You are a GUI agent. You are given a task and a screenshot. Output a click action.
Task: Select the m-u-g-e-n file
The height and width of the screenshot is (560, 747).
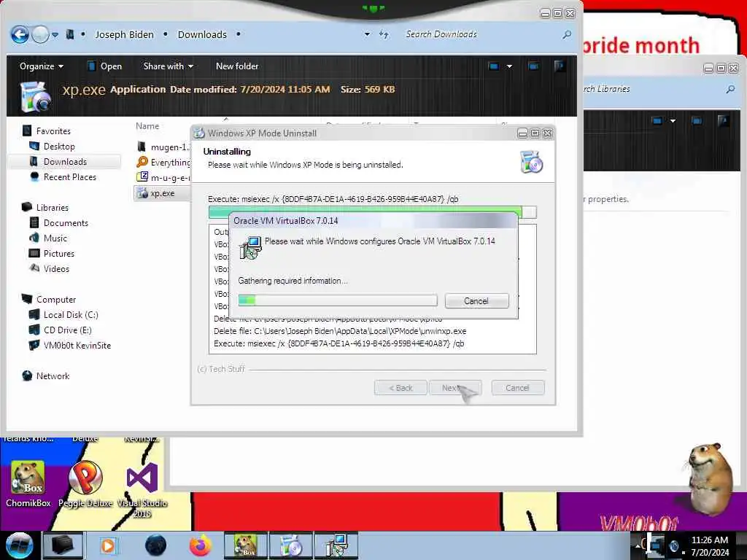click(x=163, y=178)
